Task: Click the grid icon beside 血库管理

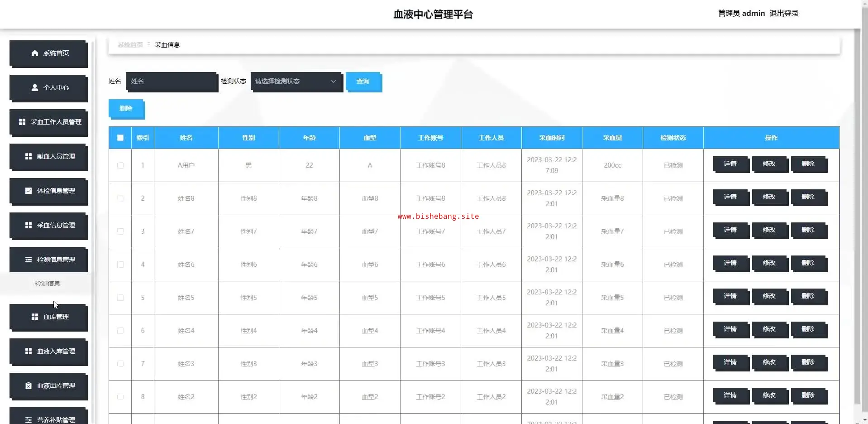Action: 35,317
